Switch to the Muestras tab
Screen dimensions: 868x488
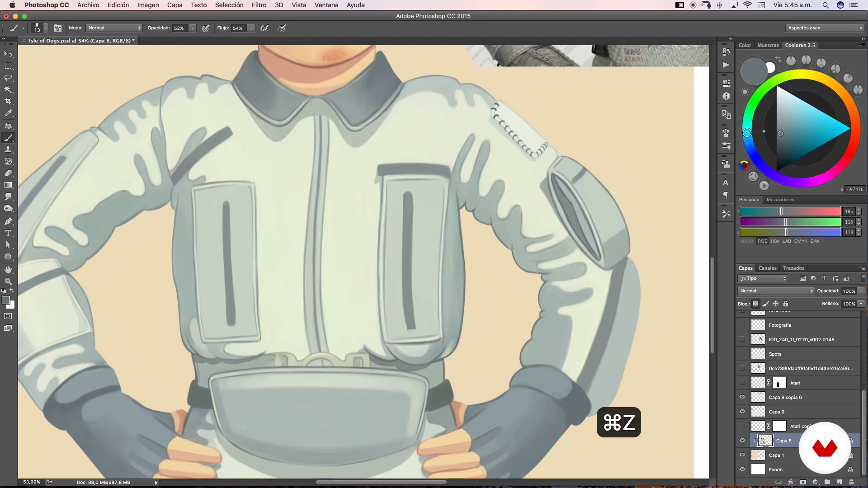click(x=768, y=45)
